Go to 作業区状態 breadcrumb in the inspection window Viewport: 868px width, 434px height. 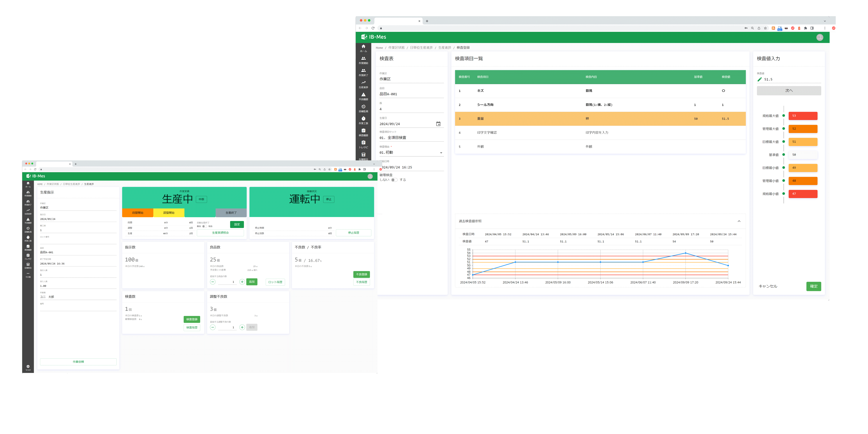396,48
